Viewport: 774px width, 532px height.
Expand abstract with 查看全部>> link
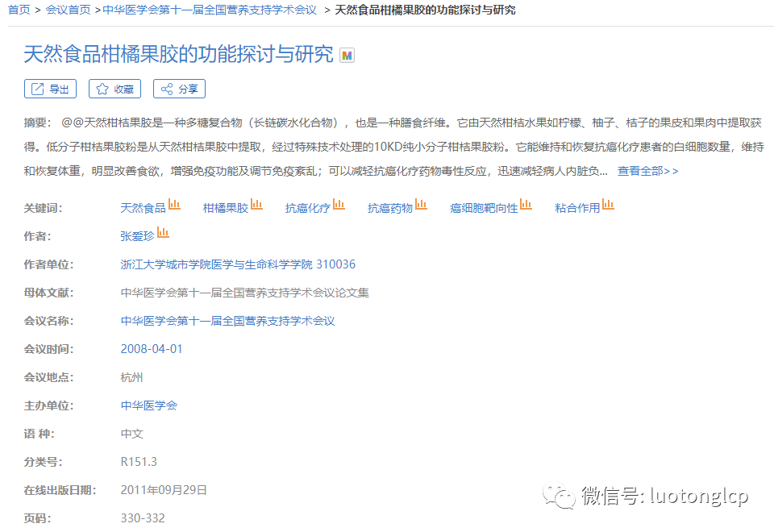click(x=647, y=171)
